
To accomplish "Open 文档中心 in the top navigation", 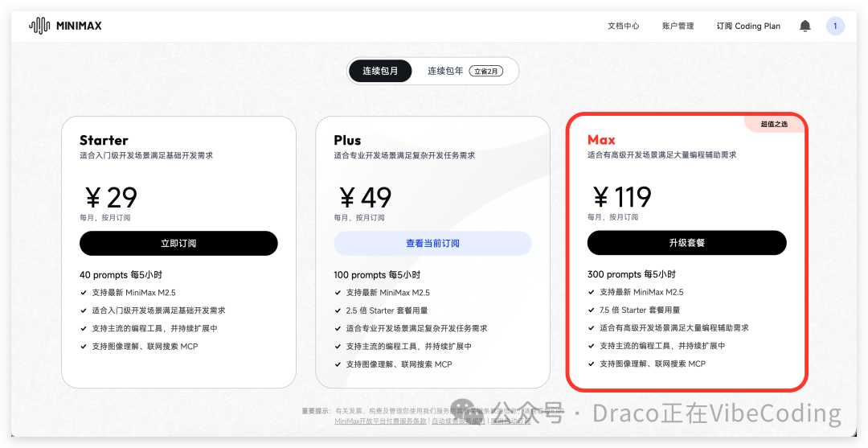I will (624, 26).
